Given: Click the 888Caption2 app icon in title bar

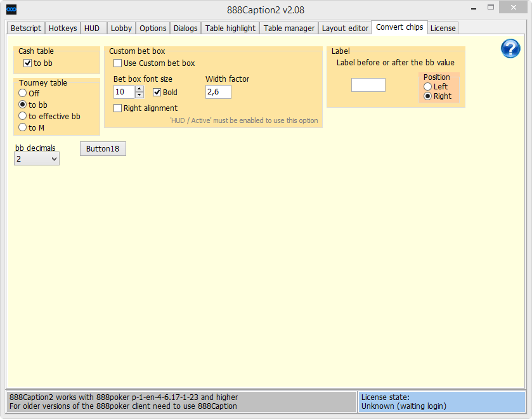Looking at the screenshot, I should coord(11,10).
